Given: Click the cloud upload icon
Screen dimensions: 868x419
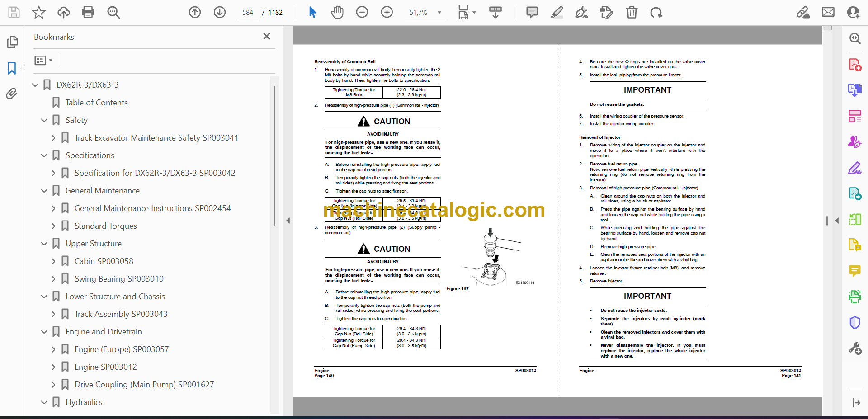Looking at the screenshot, I should (64, 12).
